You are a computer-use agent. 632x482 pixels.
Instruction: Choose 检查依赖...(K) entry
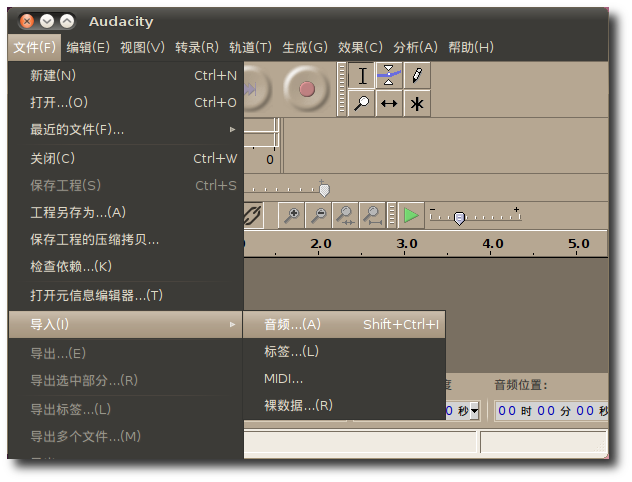click(x=126, y=266)
